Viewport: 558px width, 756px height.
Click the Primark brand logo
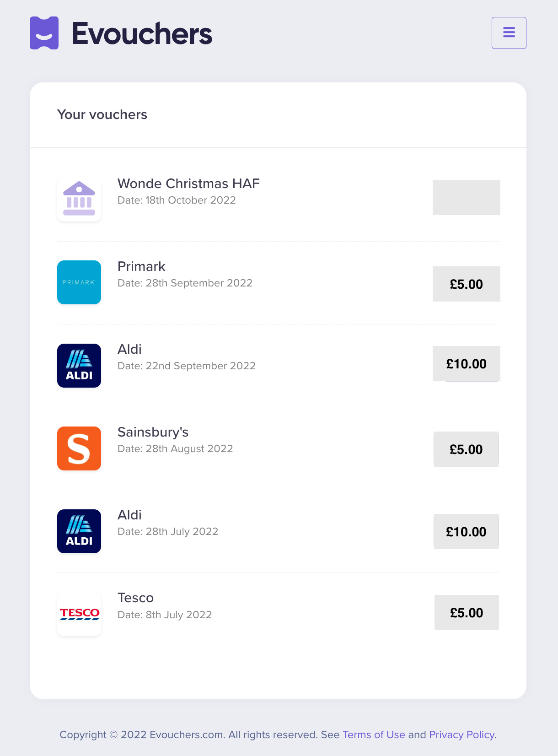point(79,282)
